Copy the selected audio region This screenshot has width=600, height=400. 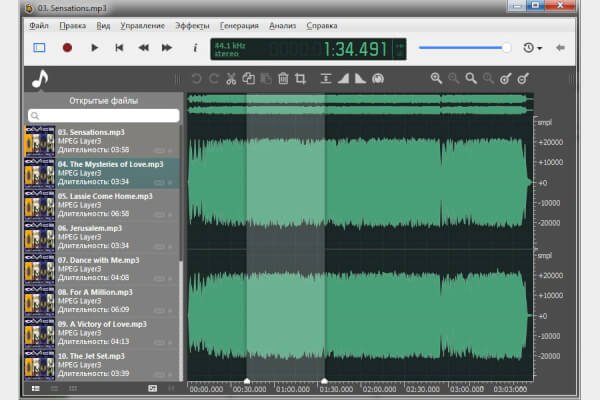248,79
